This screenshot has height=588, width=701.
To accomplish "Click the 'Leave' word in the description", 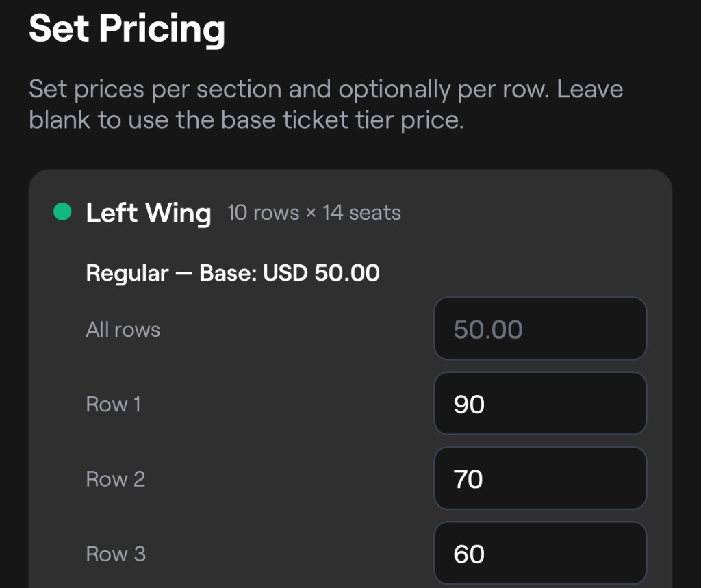I will pos(589,89).
